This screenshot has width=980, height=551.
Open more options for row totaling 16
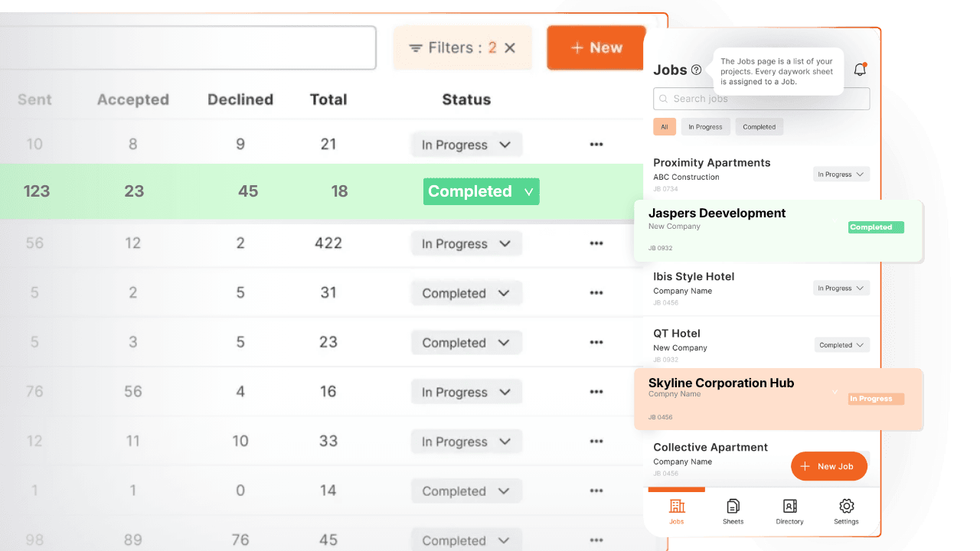pyautogui.click(x=596, y=392)
